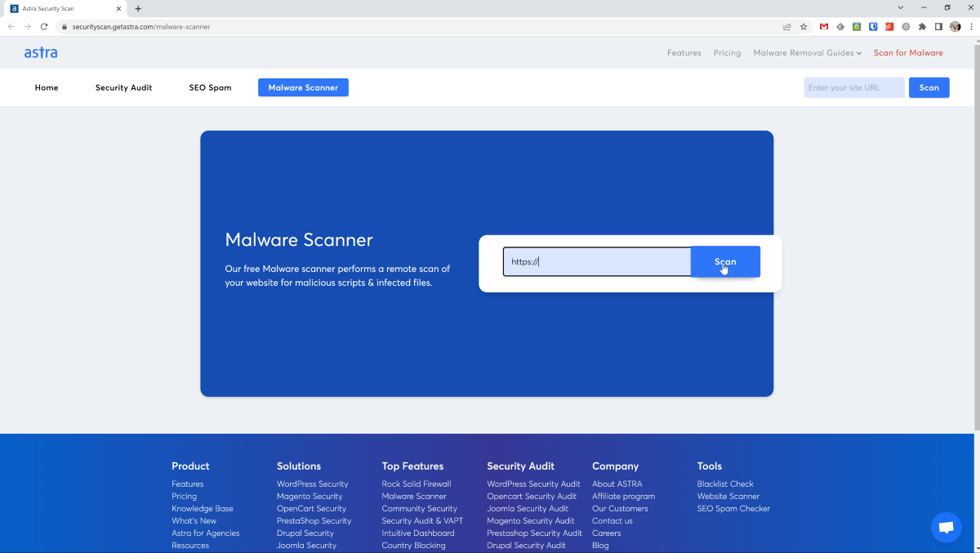
Task: Click the page's vertical scrollbar
Action: coord(977,237)
